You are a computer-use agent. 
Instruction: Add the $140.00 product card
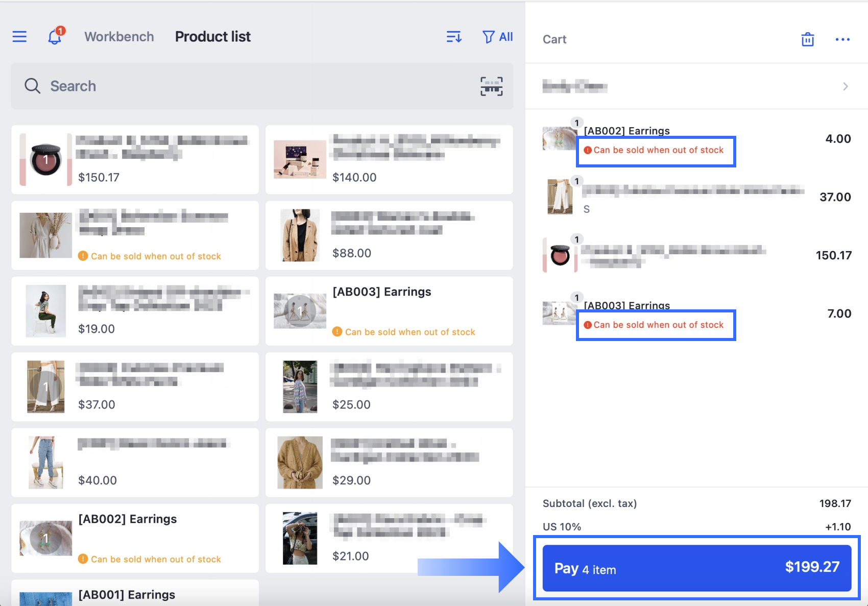[389, 159]
